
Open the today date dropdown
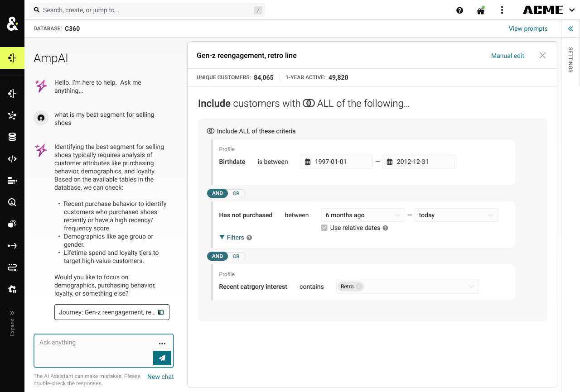[x=456, y=215]
